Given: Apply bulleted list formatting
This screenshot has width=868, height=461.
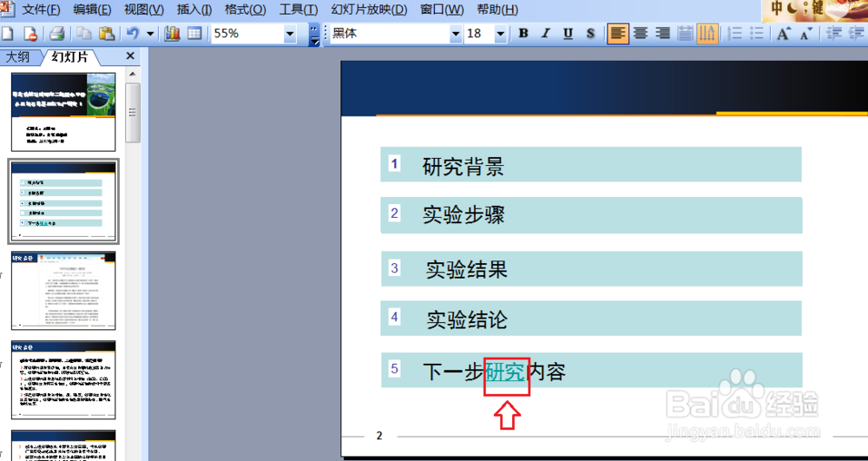Looking at the screenshot, I should (x=757, y=34).
